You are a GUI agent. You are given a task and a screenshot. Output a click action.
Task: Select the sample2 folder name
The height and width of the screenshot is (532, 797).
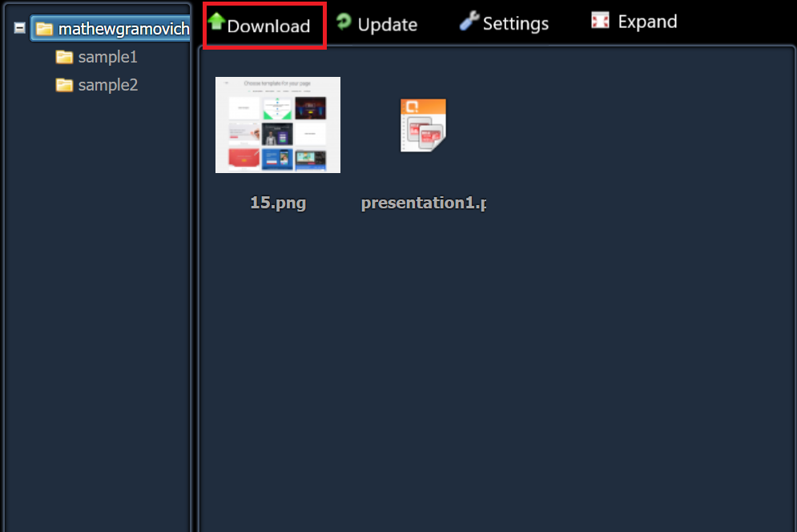click(x=108, y=85)
